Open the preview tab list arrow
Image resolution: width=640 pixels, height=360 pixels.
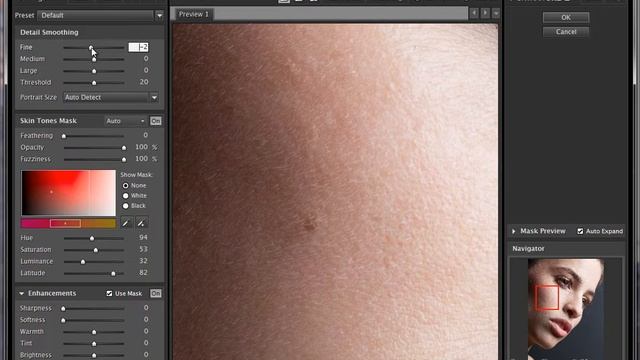click(496, 13)
